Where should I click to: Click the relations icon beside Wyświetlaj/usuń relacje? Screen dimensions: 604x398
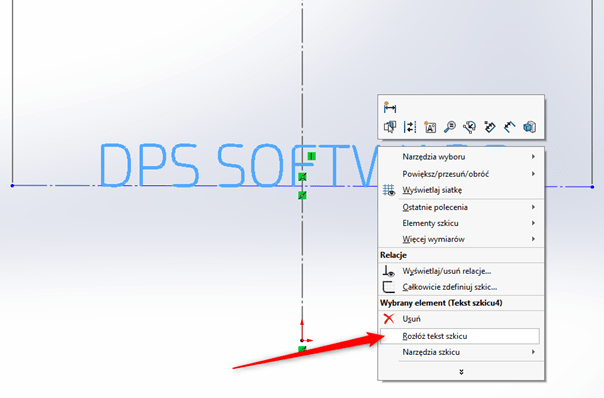pos(389,271)
